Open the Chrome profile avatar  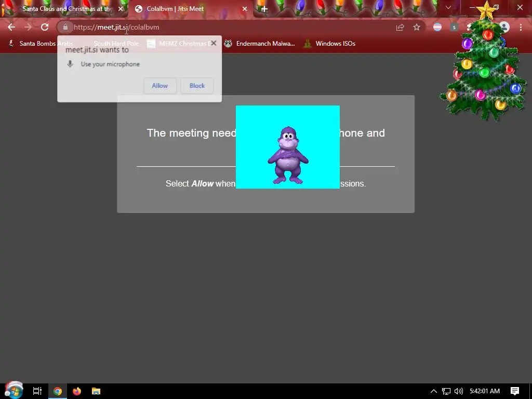[x=504, y=27]
